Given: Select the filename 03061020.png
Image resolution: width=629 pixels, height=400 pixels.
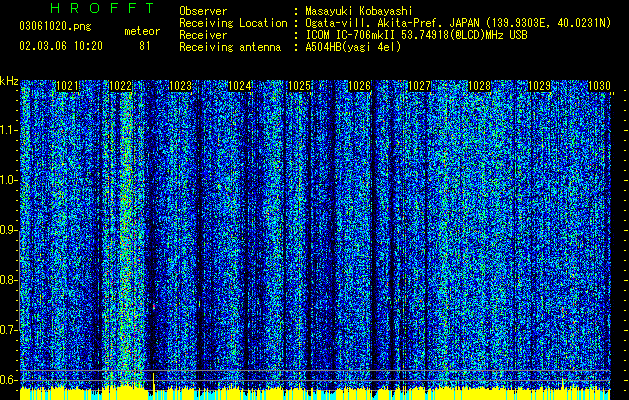Looking at the screenshot, I should pos(55,26).
